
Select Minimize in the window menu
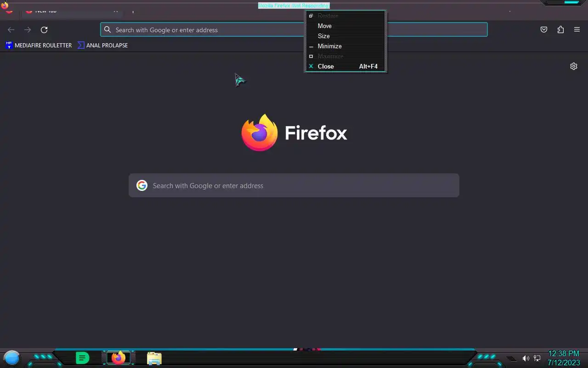pyautogui.click(x=345, y=46)
